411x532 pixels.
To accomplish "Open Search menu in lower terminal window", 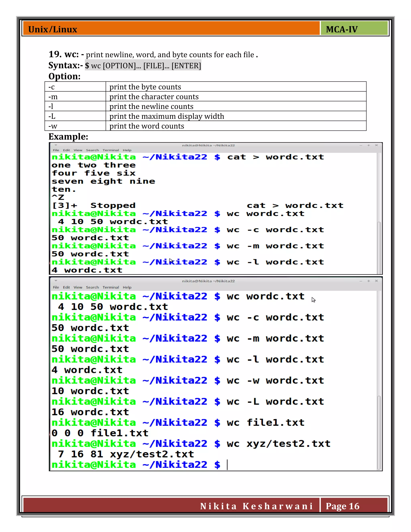I will [92, 287].
